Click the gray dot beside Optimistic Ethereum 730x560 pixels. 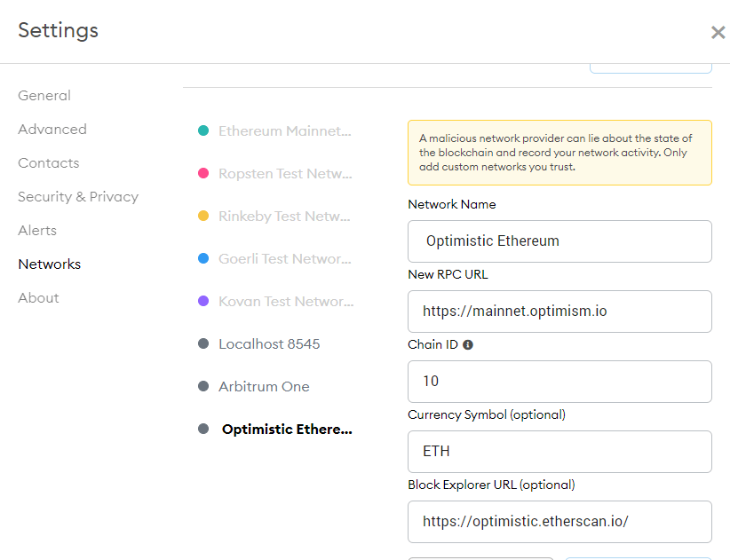(202, 428)
